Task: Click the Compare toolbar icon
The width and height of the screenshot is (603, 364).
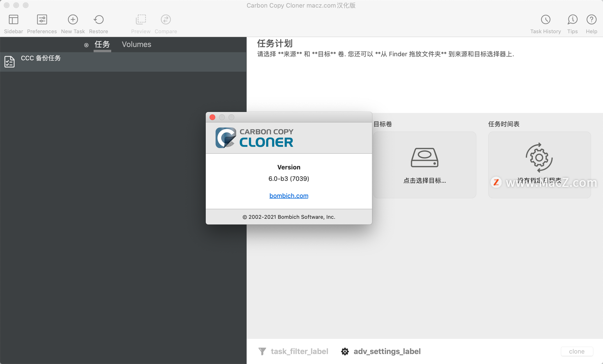Action: (166, 20)
